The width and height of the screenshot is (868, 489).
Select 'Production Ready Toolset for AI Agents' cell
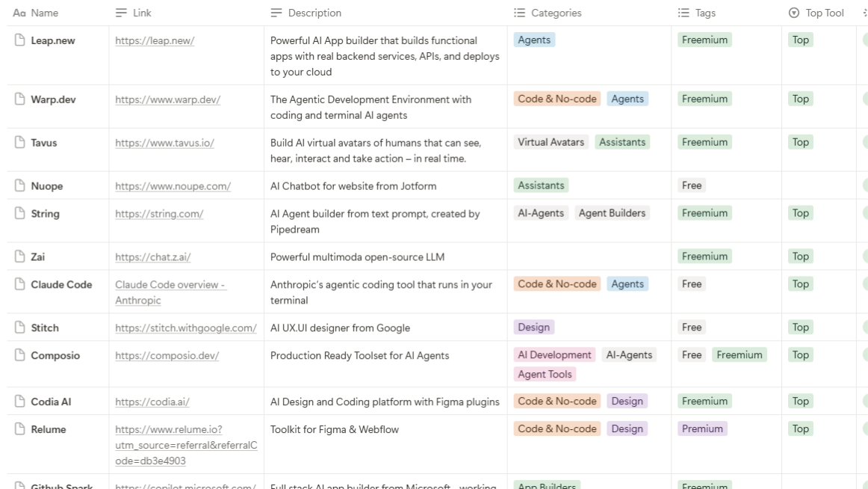point(386,364)
